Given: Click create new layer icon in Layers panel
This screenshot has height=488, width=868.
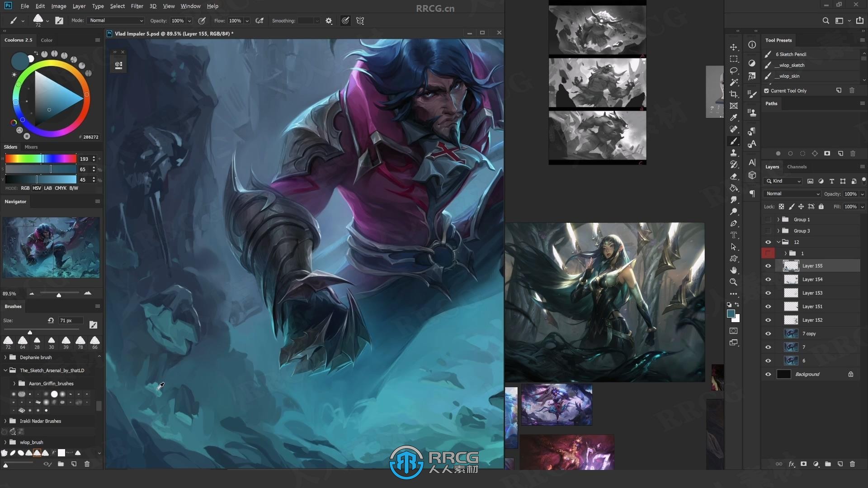Looking at the screenshot, I should (x=840, y=464).
